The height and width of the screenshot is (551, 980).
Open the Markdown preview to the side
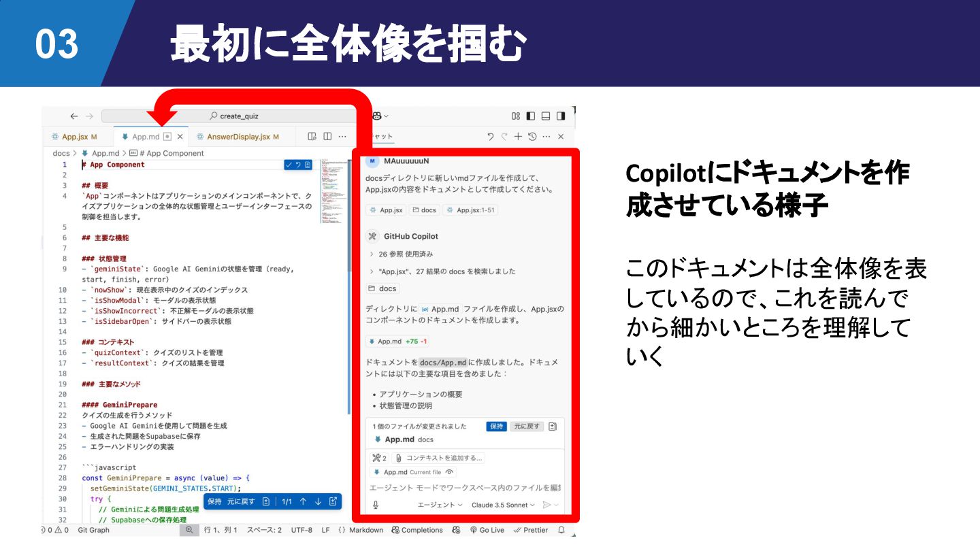click(x=312, y=137)
